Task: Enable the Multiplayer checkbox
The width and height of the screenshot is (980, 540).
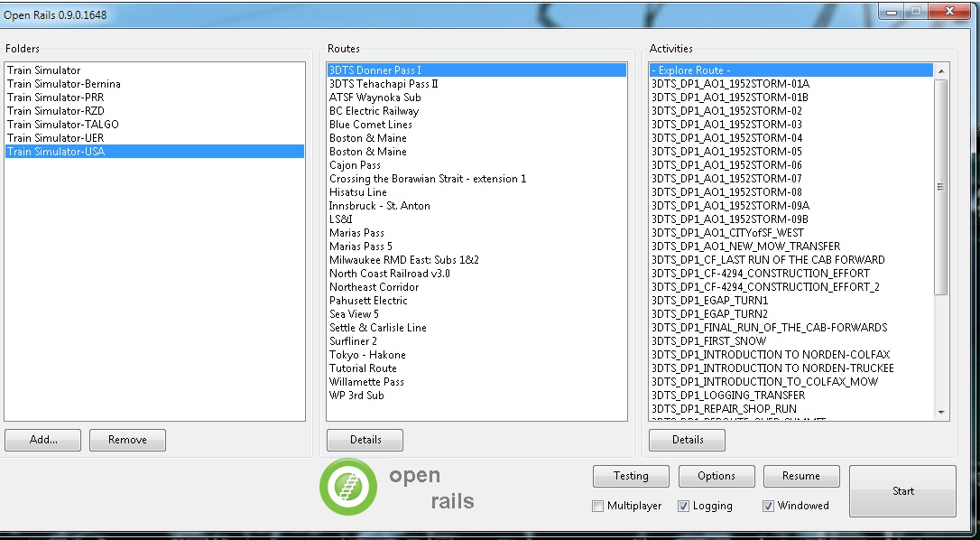Action: 597,507
